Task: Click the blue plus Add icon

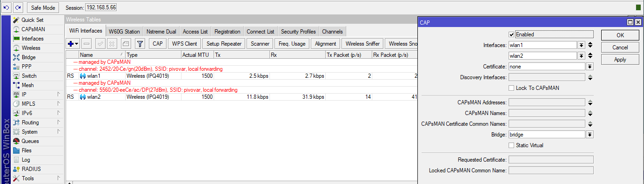Action: [71, 44]
